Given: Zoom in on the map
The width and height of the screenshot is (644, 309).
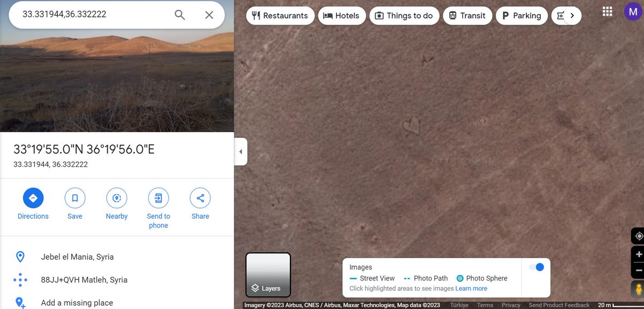Looking at the screenshot, I should coord(639,254).
